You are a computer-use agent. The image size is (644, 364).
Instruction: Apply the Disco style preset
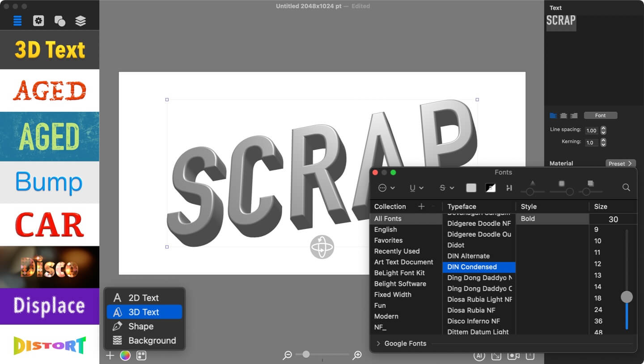tap(50, 267)
